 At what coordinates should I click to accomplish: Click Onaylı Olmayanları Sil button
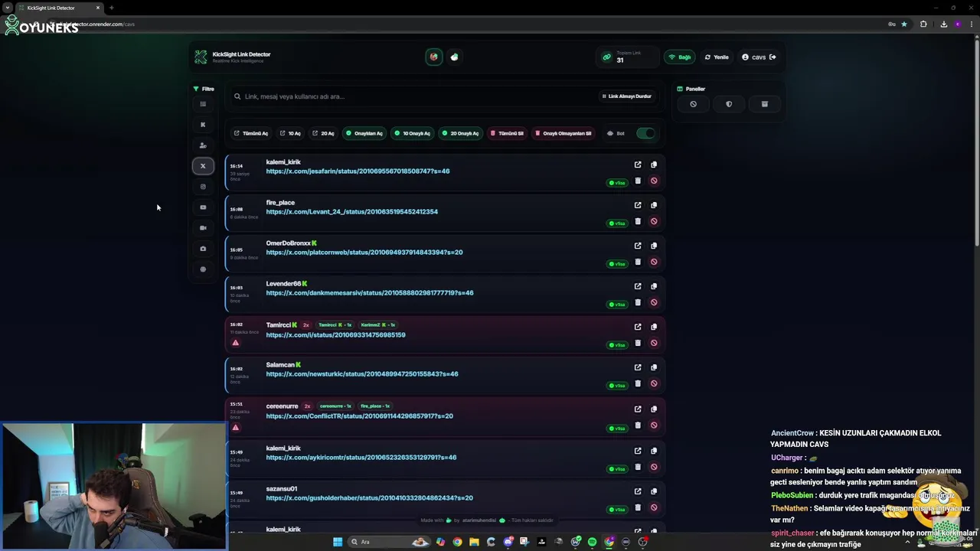(x=563, y=133)
